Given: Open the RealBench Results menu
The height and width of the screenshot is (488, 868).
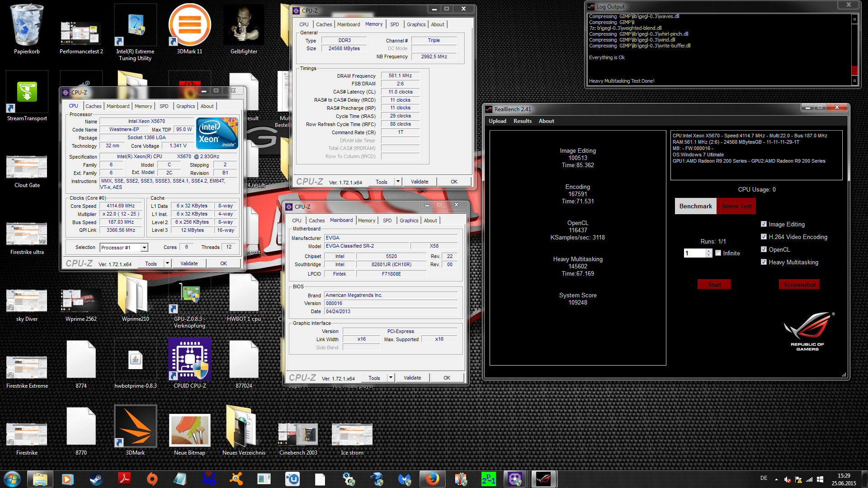Looking at the screenshot, I should [x=523, y=121].
